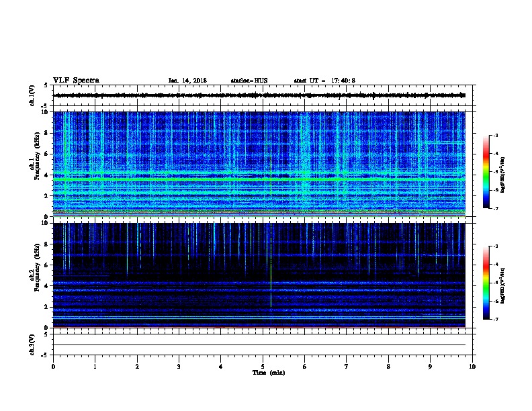Click time axis tick label "5"
This screenshot has width=532, height=411.
coord(263,367)
